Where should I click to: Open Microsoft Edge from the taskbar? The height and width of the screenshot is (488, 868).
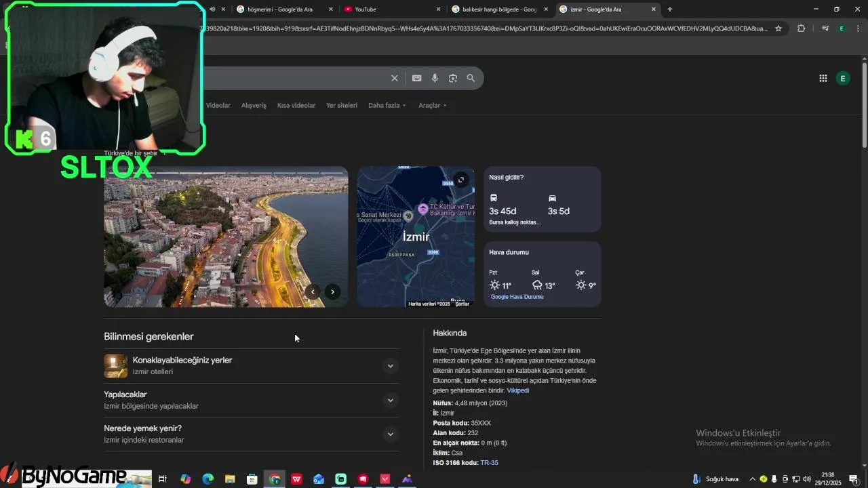pos(208,479)
